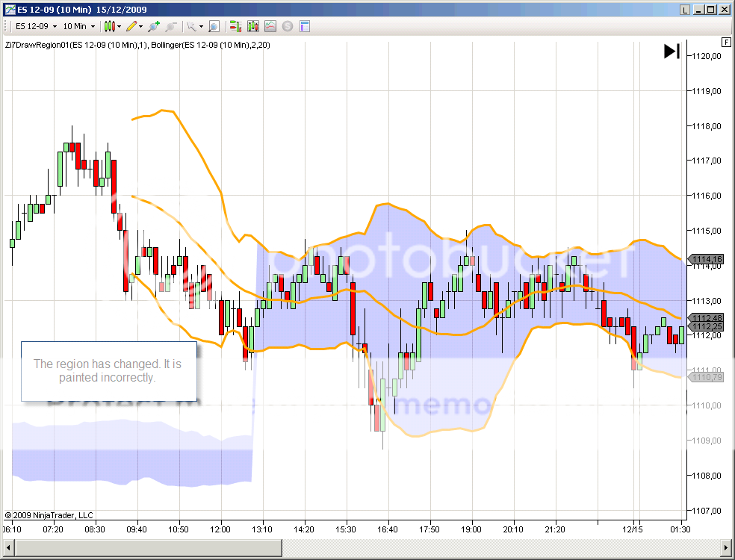Toggle the F fixed scale button
The width and height of the screenshot is (735, 560).
pos(725,41)
